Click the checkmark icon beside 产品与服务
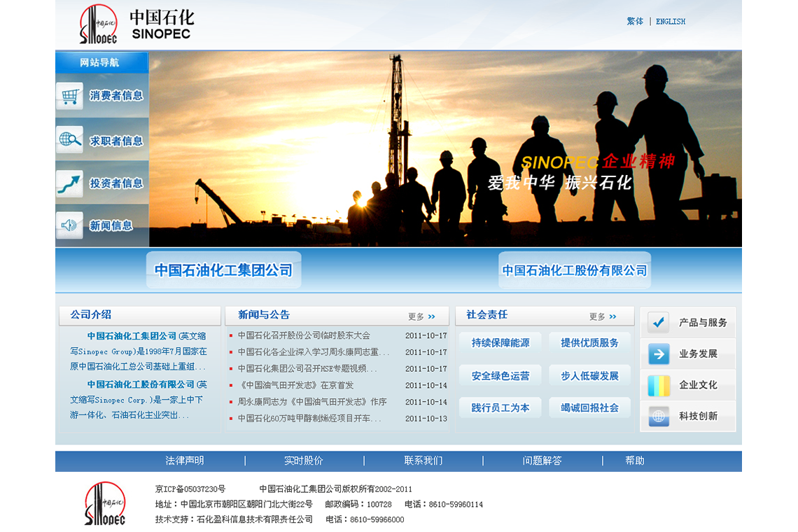This screenshot has height=532, width=798. click(x=659, y=322)
